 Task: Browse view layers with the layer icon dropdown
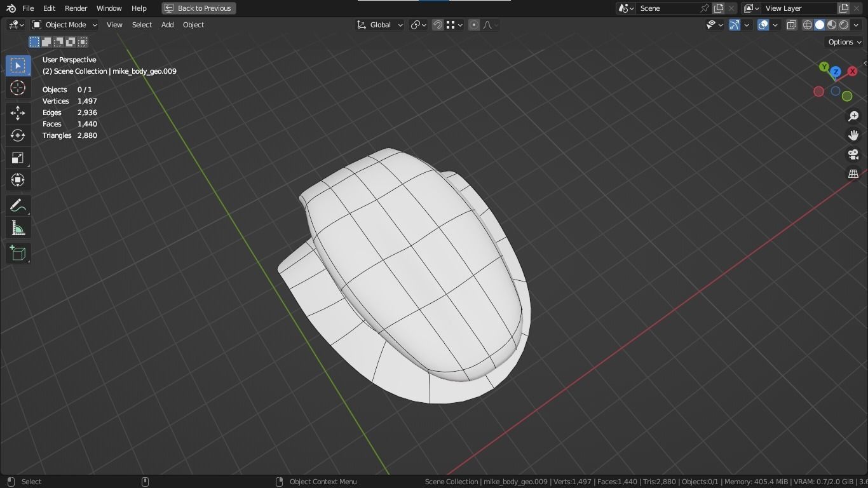coord(752,8)
